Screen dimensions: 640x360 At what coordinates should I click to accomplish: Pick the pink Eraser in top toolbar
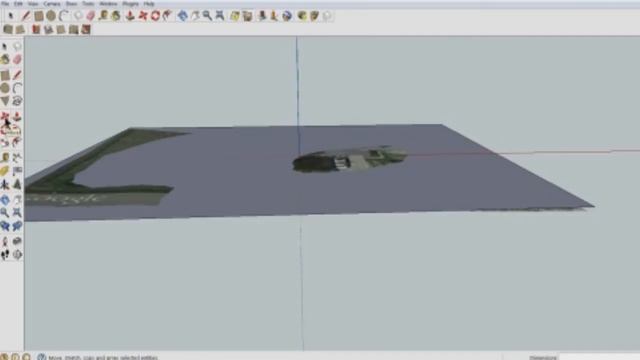(91, 16)
